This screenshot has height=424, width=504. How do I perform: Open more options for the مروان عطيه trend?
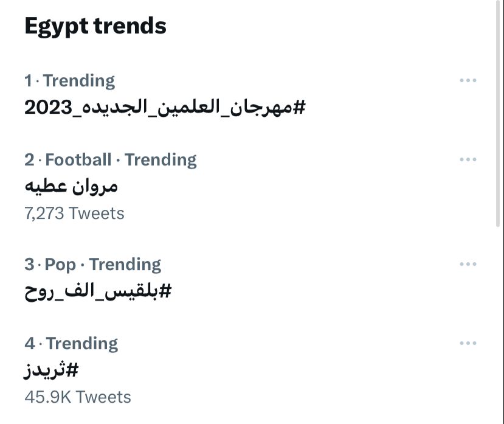point(468,159)
